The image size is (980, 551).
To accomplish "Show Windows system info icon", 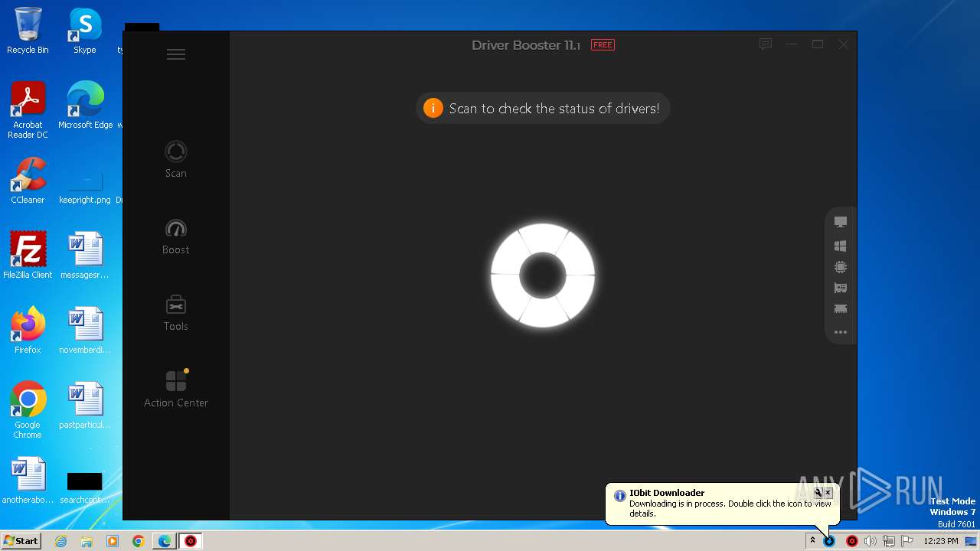I will click(841, 246).
